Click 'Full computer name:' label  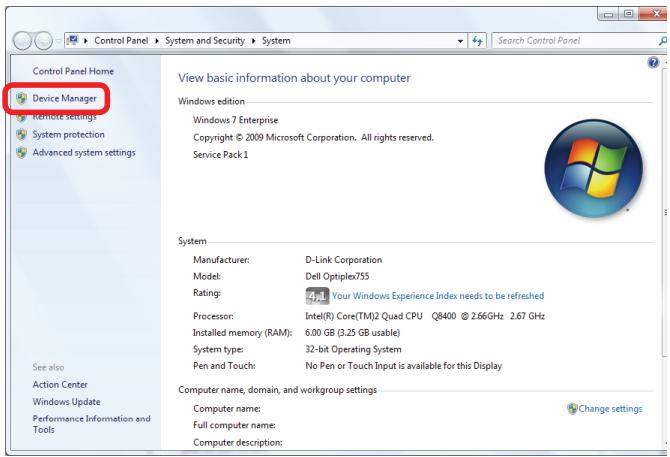(x=234, y=425)
